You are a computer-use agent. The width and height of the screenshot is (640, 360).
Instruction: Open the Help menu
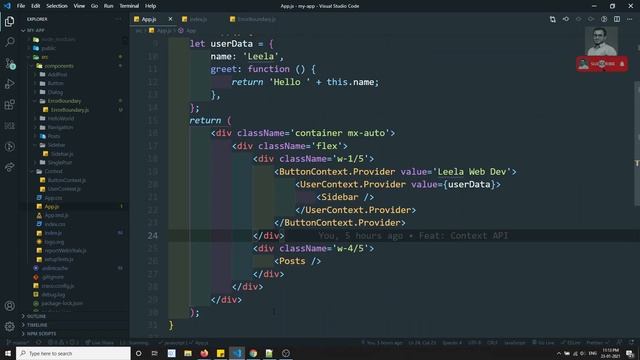coord(150,6)
